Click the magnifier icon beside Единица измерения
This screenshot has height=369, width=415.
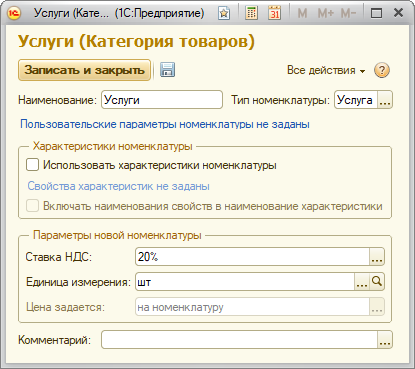click(x=377, y=282)
